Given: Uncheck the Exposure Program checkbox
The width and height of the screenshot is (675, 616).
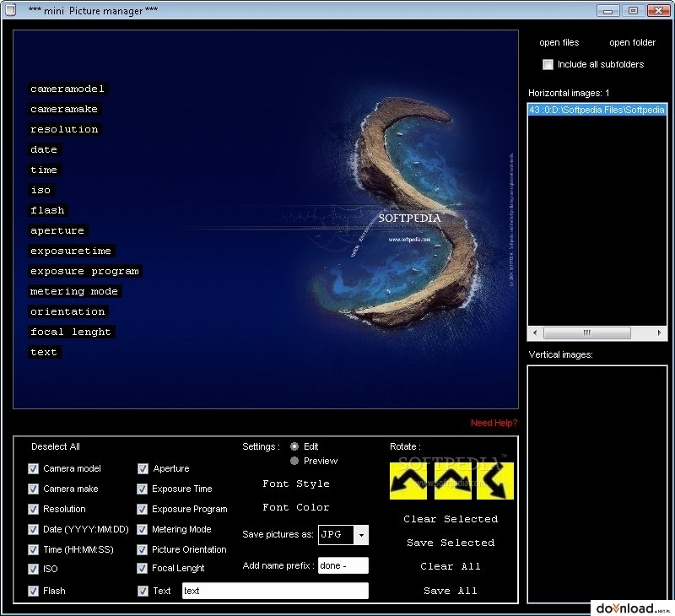Looking at the screenshot, I should (142, 509).
